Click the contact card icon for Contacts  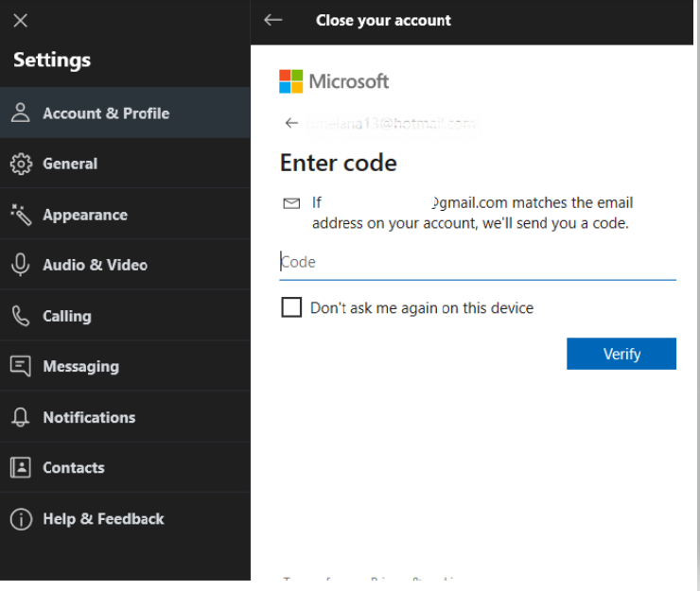(x=21, y=467)
